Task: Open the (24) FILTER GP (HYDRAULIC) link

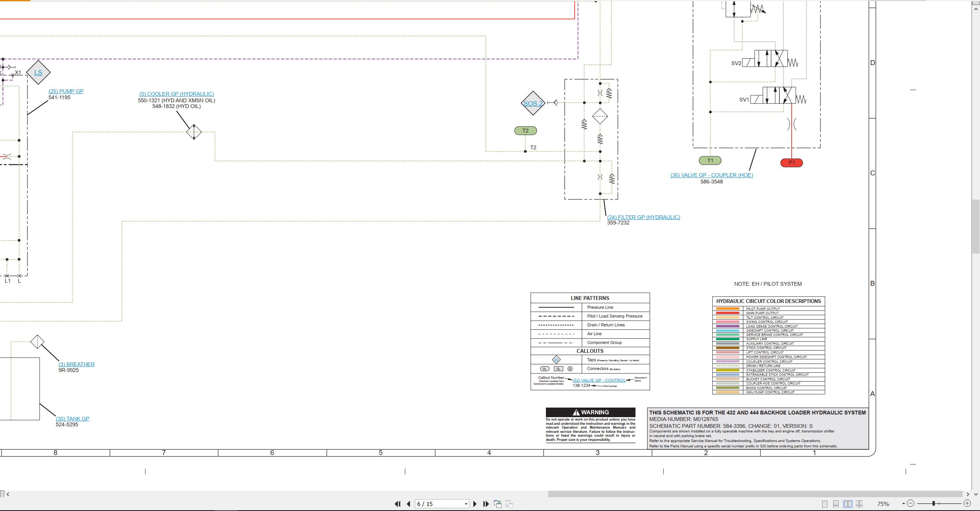Action: (644, 217)
